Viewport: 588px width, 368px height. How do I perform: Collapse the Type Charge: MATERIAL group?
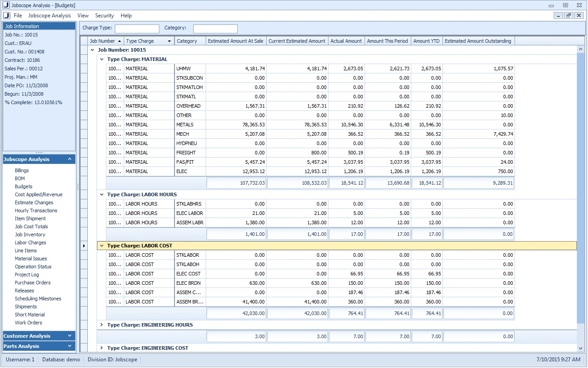[101, 59]
